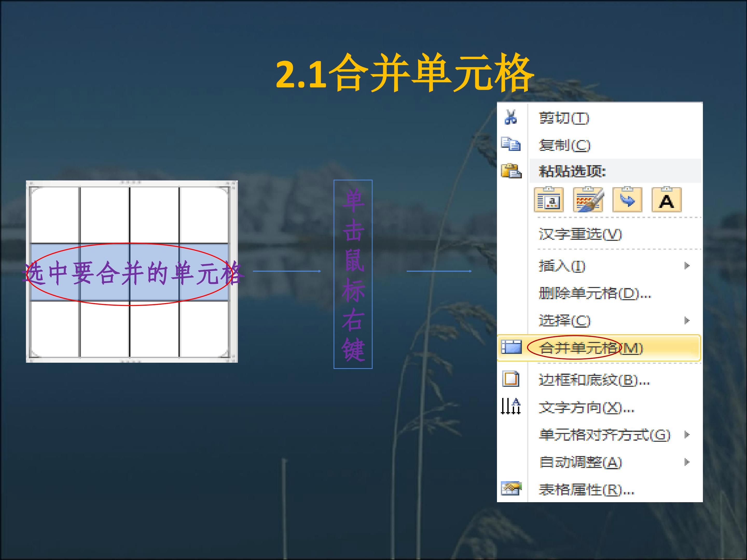Choose paintbrush Merge Formatting paste icon
This screenshot has width=747, height=560.
point(588,200)
